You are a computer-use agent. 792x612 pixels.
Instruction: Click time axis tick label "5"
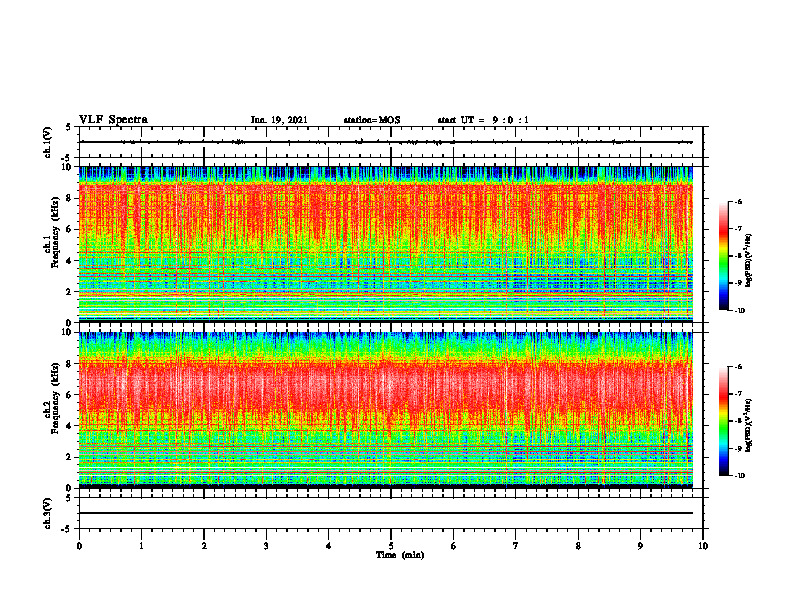391,546
